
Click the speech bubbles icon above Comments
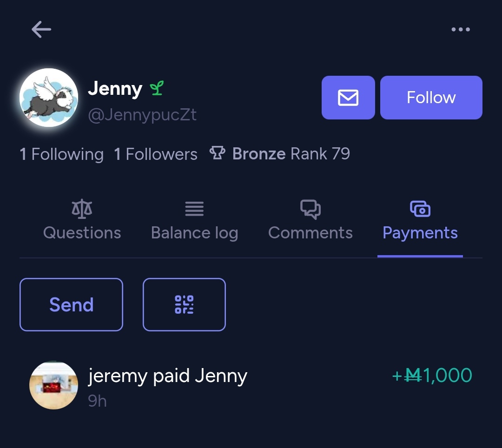310,209
